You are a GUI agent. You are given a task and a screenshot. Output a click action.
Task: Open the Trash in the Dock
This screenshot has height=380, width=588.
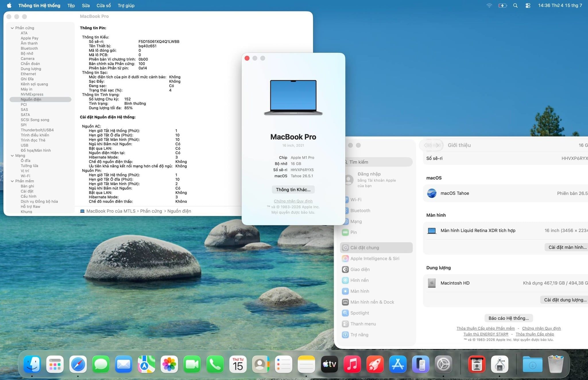[556, 364]
